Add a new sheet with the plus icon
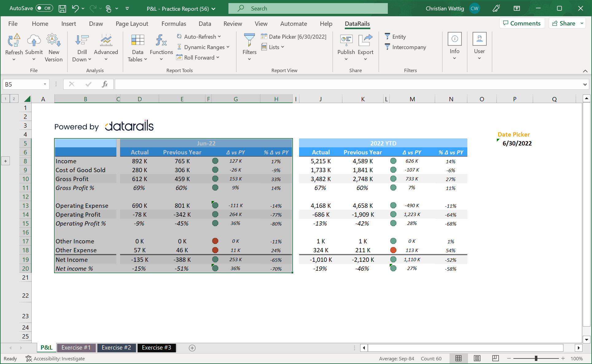Viewport: 592px width, 364px height. [192, 348]
